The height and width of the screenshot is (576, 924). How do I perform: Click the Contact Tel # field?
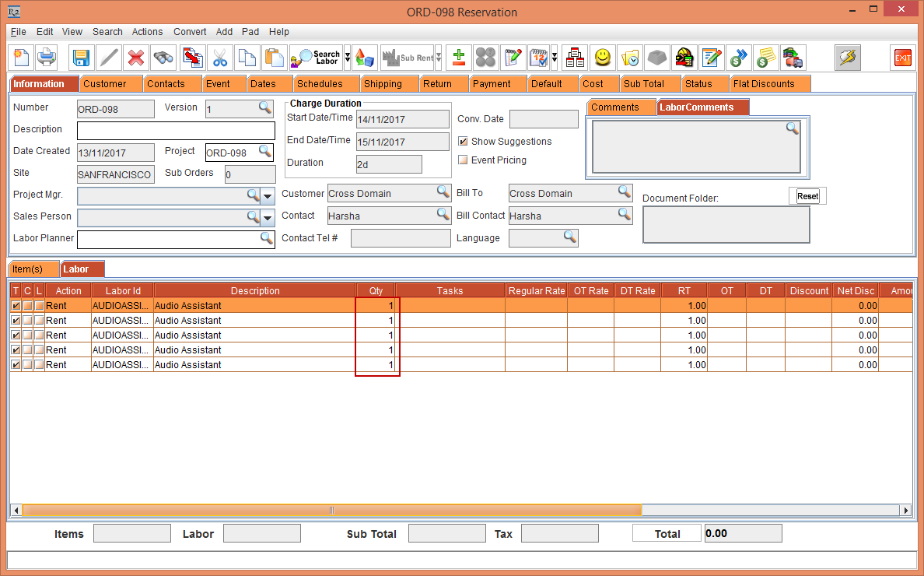tap(401, 238)
